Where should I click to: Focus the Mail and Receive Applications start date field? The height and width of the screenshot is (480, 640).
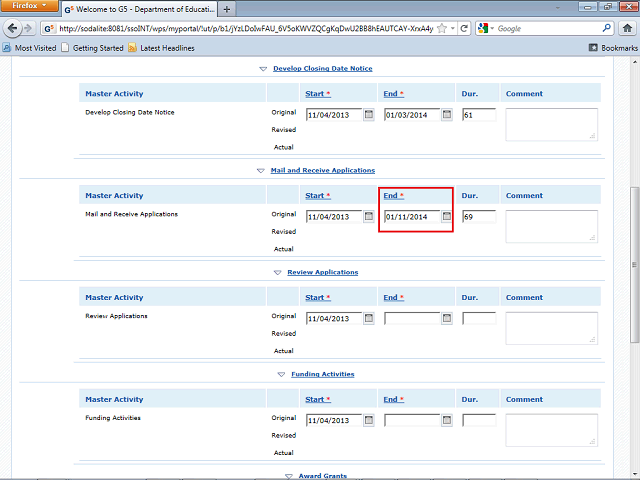334,216
